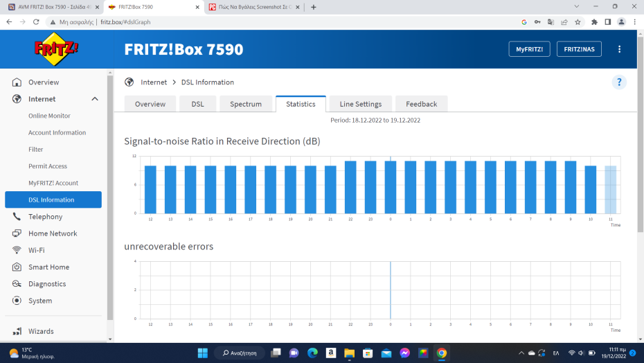644x363 pixels.
Task: Open Microsoft Edge from taskbar
Action: (x=312, y=353)
